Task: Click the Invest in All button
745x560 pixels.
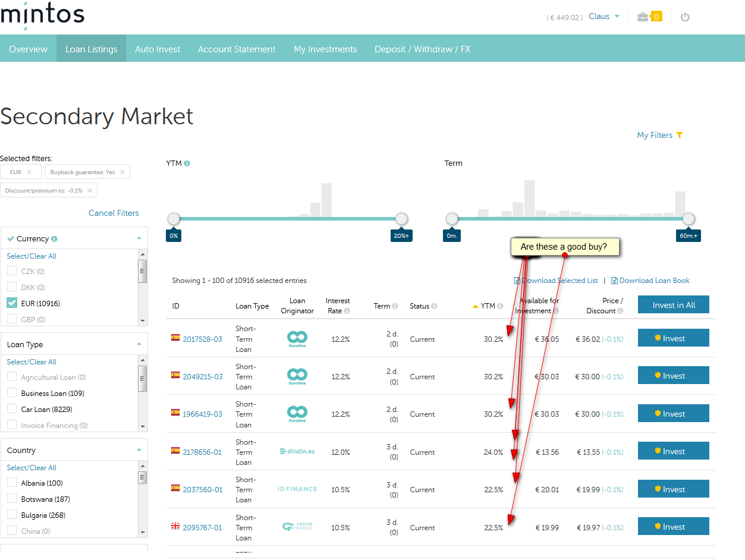Action: click(x=674, y=305)
